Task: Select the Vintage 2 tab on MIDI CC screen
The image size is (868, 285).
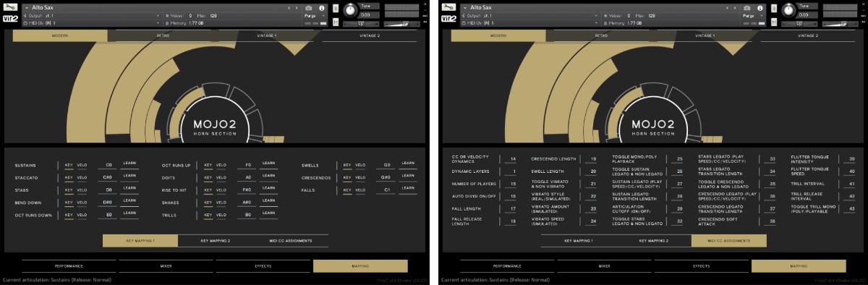Action: coord(807,35)
